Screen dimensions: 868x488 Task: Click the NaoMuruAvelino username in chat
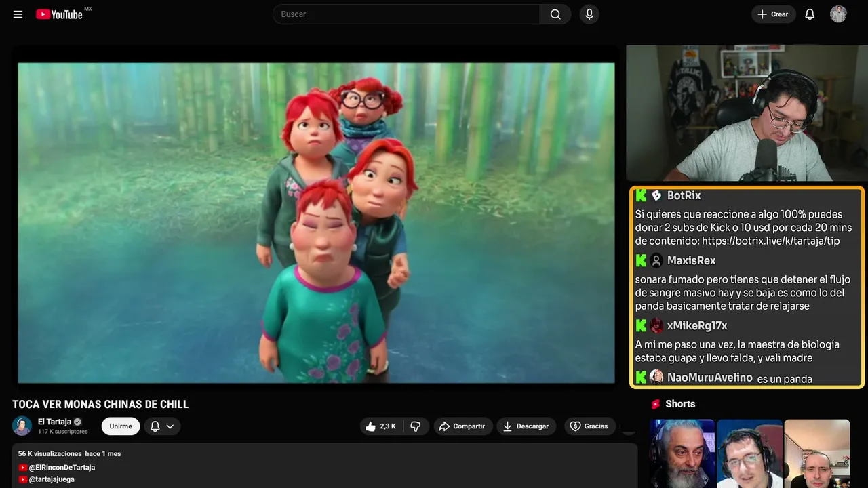click(x=709, y=378)
